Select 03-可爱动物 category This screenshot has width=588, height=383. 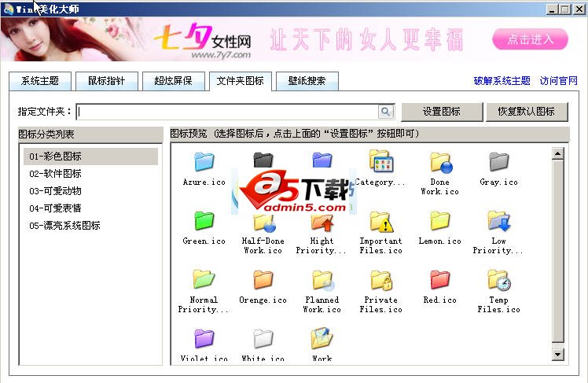(90, 191)
